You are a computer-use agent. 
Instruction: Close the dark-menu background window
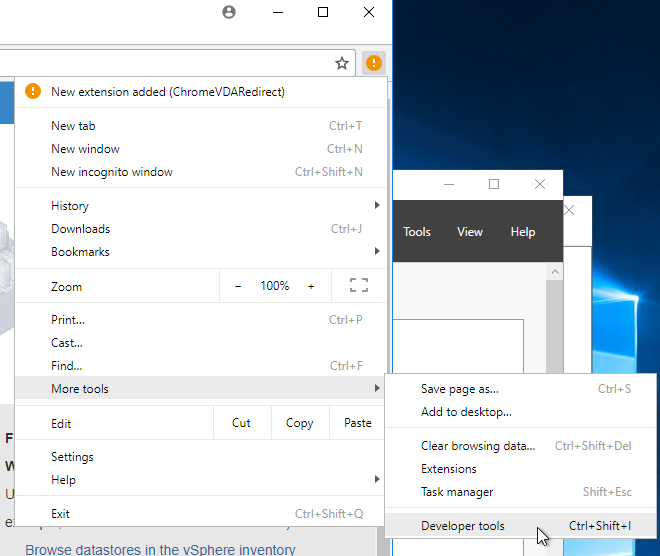click(x=540, y=184)
